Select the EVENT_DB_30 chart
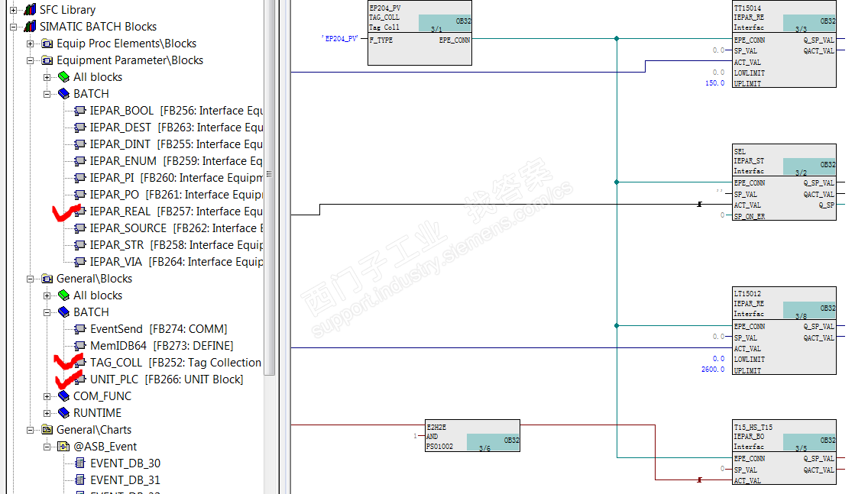 (x=125, y=463)
